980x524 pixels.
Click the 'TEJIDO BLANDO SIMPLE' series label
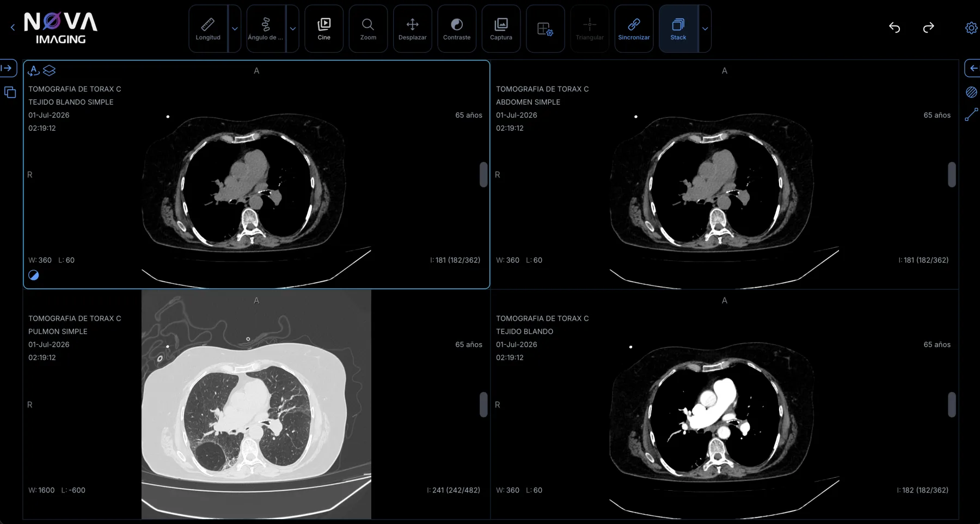(x=71, y=102)
